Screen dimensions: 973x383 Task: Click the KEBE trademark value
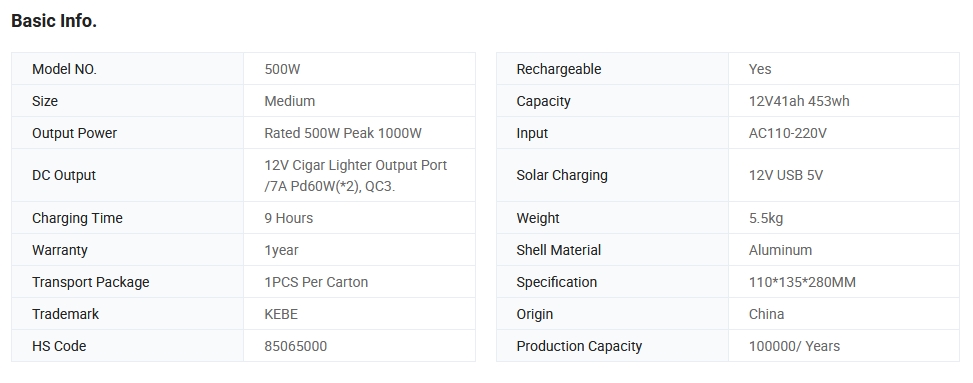tap(281, 314)
